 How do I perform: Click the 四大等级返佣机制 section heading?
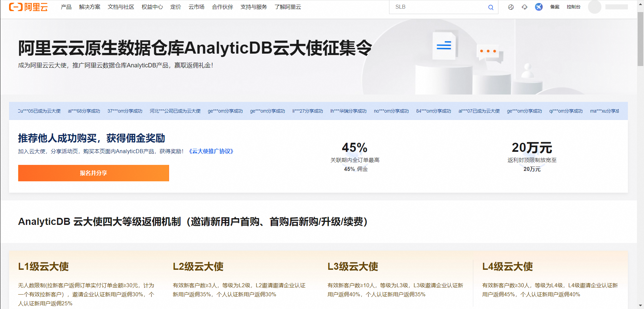tap(193, 222)
